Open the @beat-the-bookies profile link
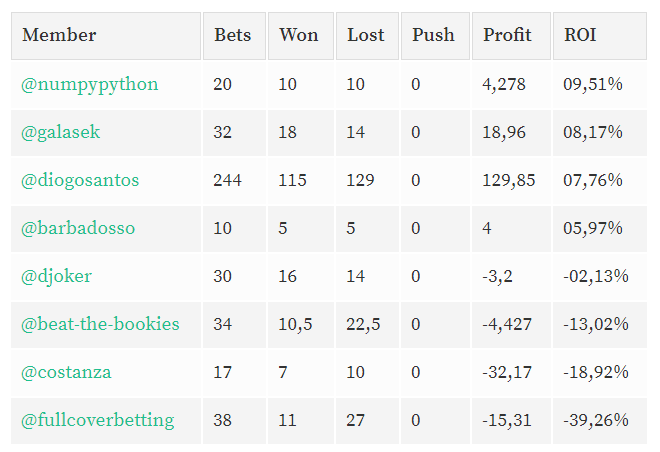660x452 pixels. [100, 324]
